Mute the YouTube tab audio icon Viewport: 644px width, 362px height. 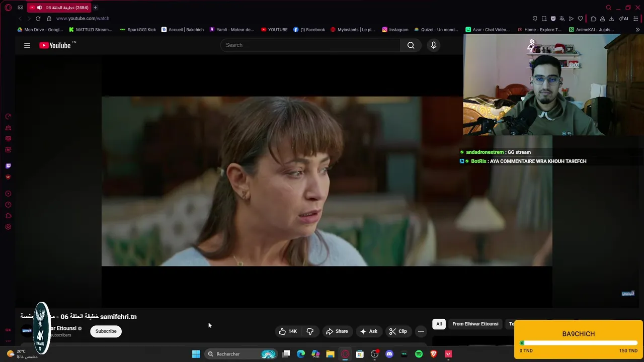[39, 8]
